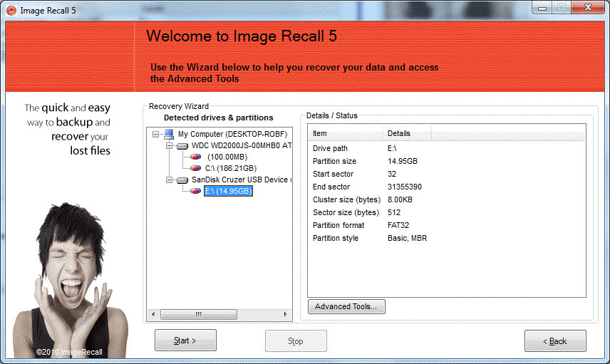Click the Drive path value E:\
Screen dimensions: 610x364
pyautogui.click(x=392, y=148)
